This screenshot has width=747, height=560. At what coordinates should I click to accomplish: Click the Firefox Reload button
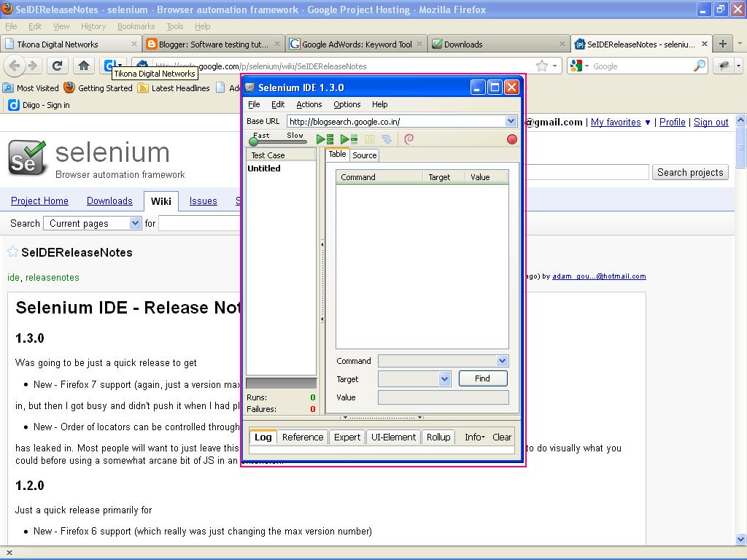click(x=57, y=66)
